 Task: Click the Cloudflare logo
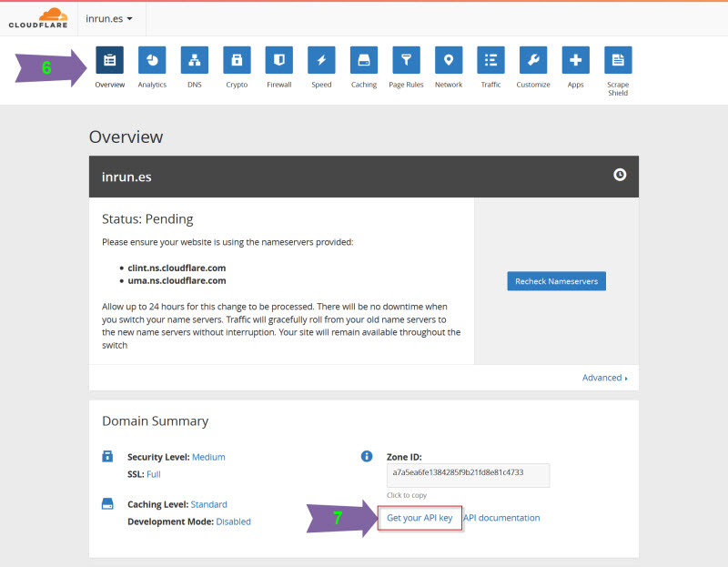(38, 18)
